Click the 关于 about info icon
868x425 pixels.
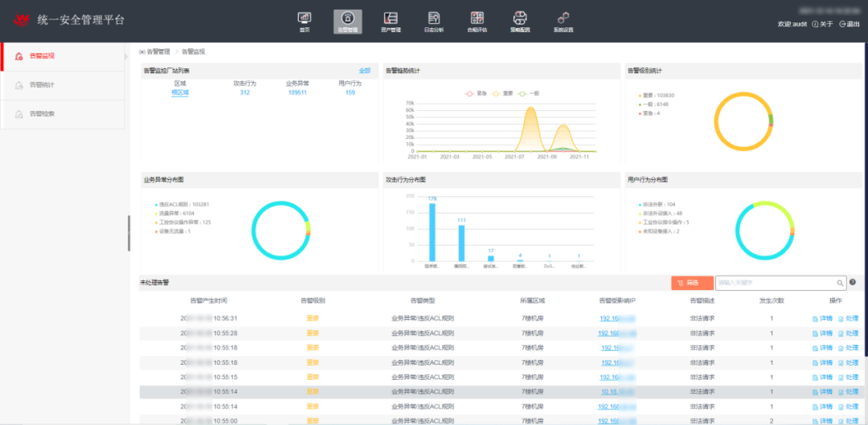[816, 24]
